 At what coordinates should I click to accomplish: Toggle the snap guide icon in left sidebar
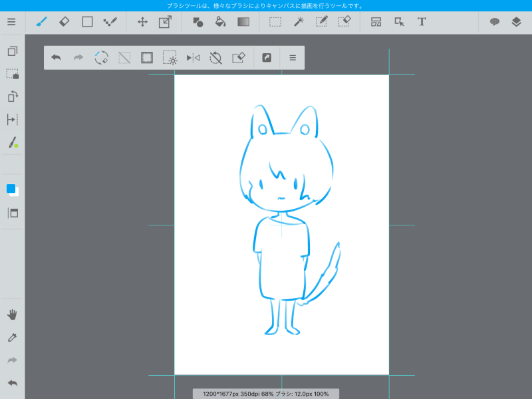coord(12,120)
